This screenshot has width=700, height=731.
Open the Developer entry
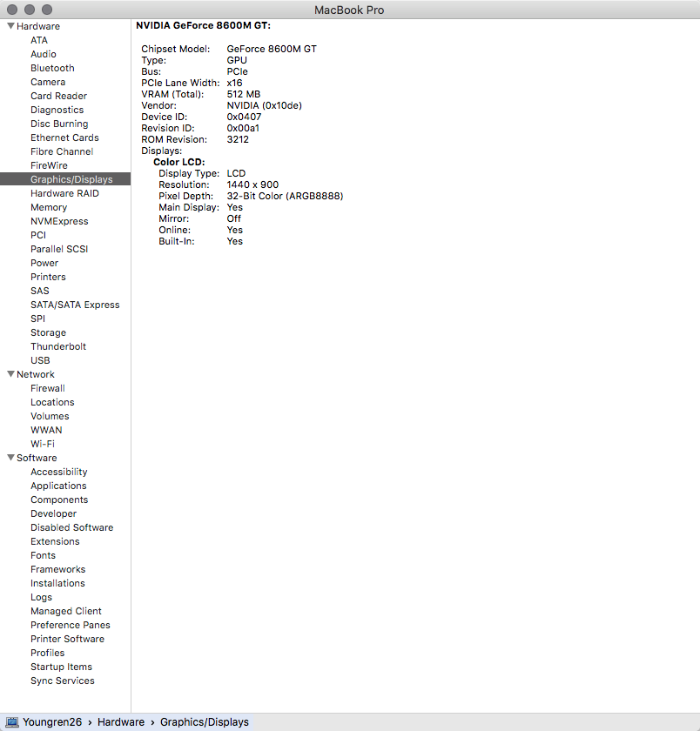tap(54, 513)
